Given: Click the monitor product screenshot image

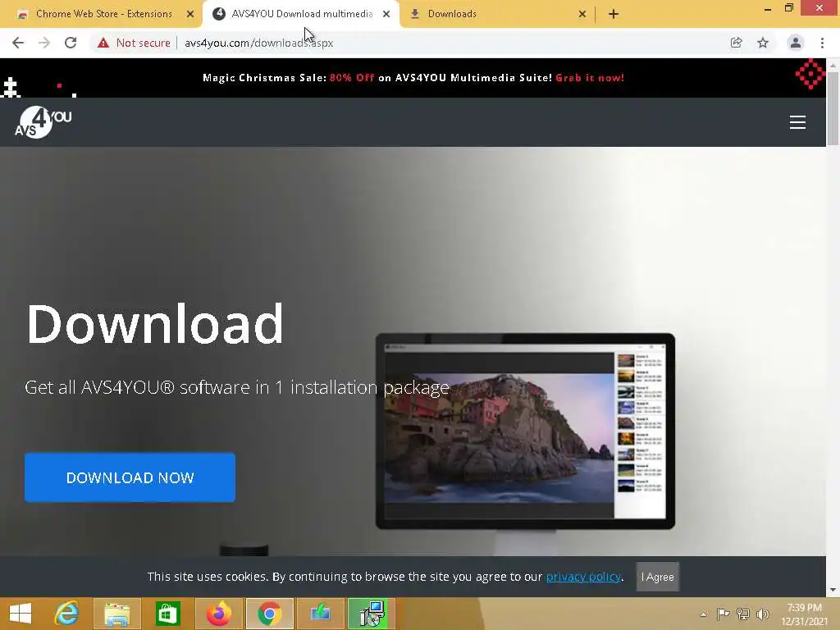Looking at the screenshot, I should point(525,431).
